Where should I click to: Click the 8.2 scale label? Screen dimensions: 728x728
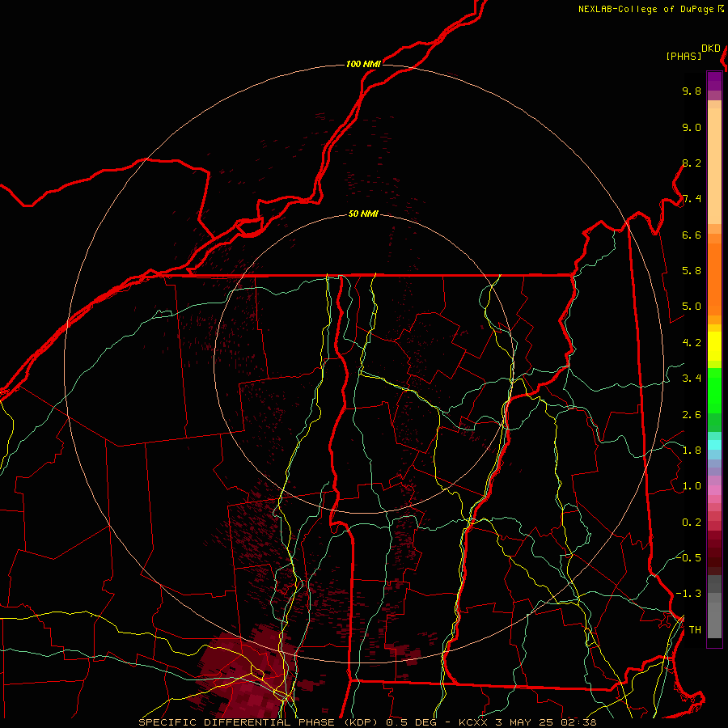(692, 163)
